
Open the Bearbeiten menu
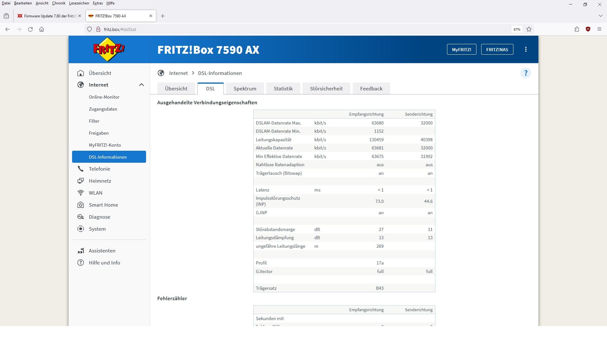tap(23, 3)
